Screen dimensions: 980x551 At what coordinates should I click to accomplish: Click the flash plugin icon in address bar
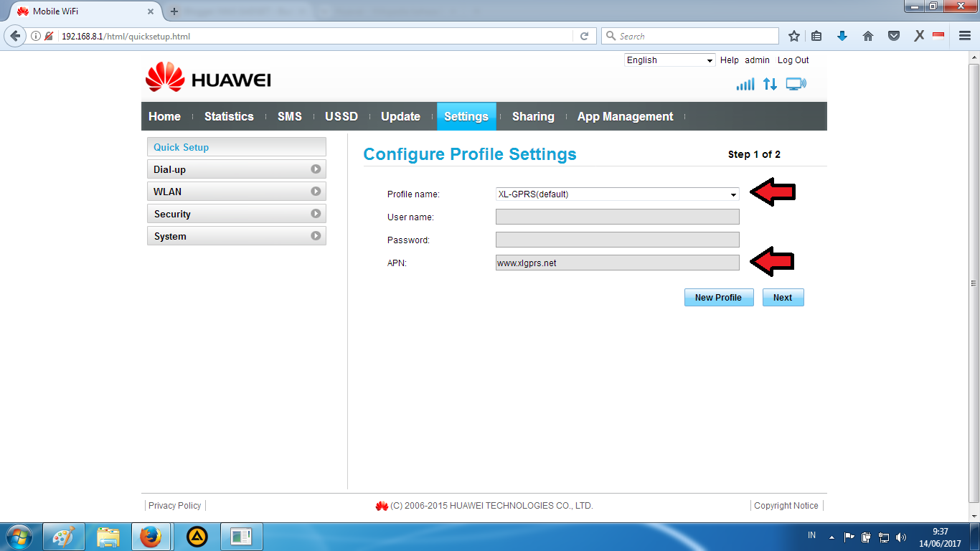click(49, 36)
